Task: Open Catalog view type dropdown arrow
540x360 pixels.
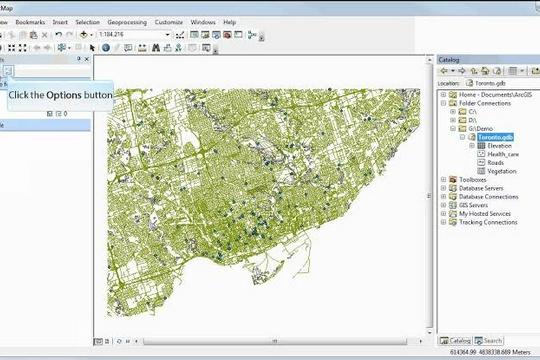Action: tap(522, 71)
